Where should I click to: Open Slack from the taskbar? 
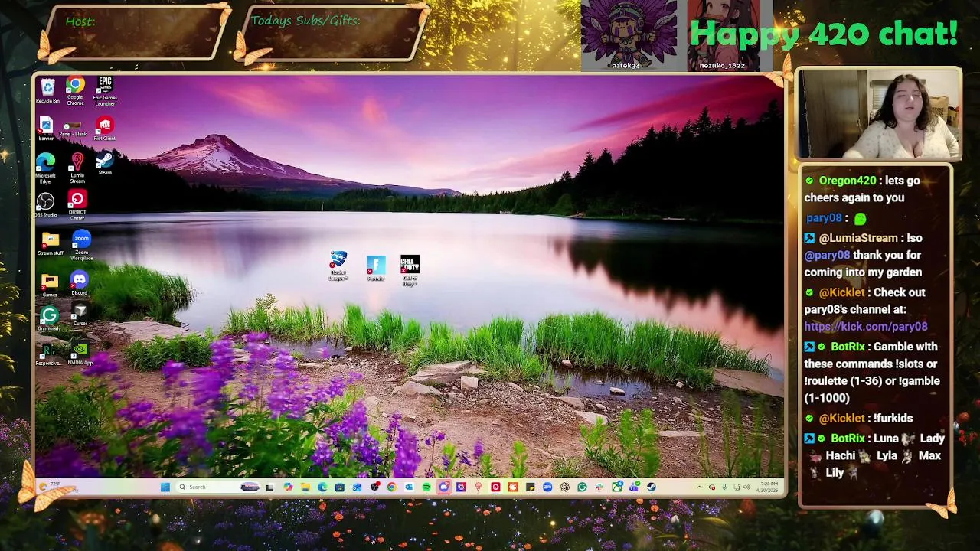click(599, 487)
